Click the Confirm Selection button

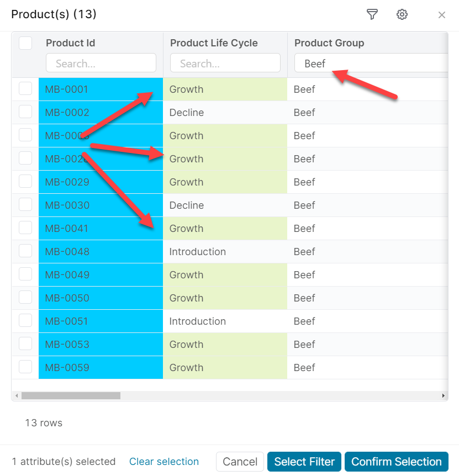point(396,462)
